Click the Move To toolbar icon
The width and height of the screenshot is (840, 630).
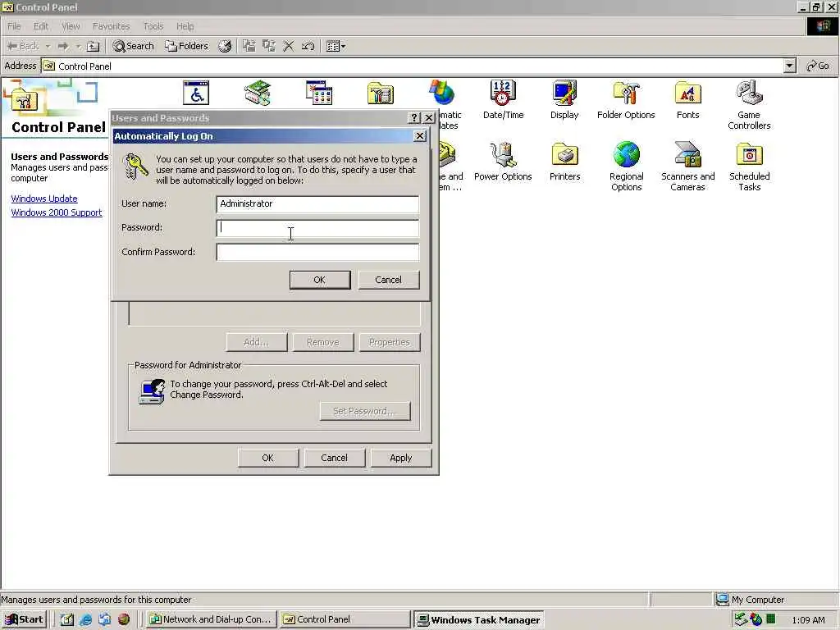pos(249,46)
